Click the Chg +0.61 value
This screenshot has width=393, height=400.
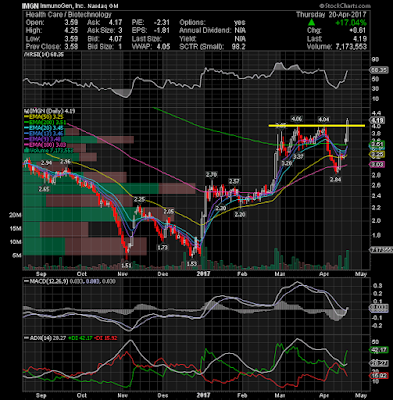[x=357, y=30]
